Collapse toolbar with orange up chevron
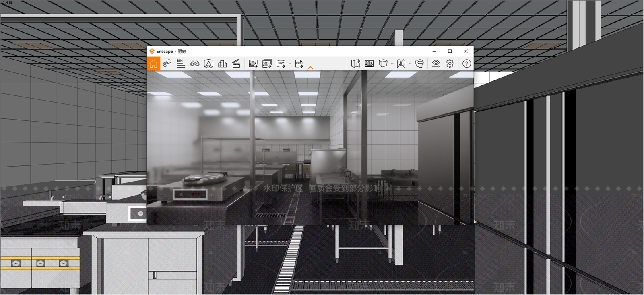The height and width of the screenshot is (295, 644). [x=310, y=68]
